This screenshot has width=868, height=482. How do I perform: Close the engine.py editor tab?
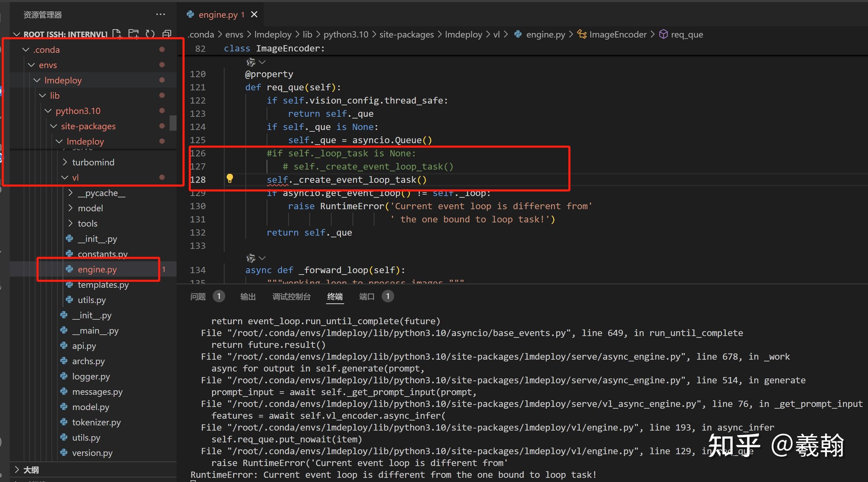254,15
